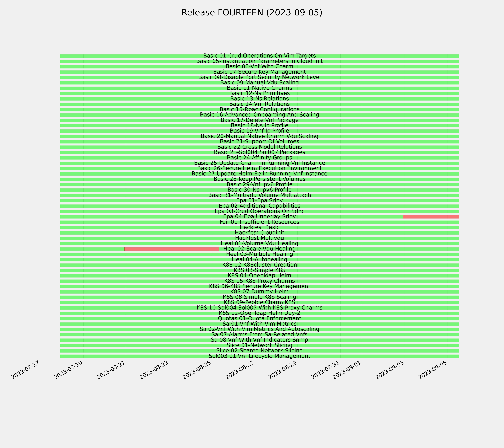Select Basic 18-Ns Ip Profile label
Viewport: 504px width, 448px height.
[259, 126]
